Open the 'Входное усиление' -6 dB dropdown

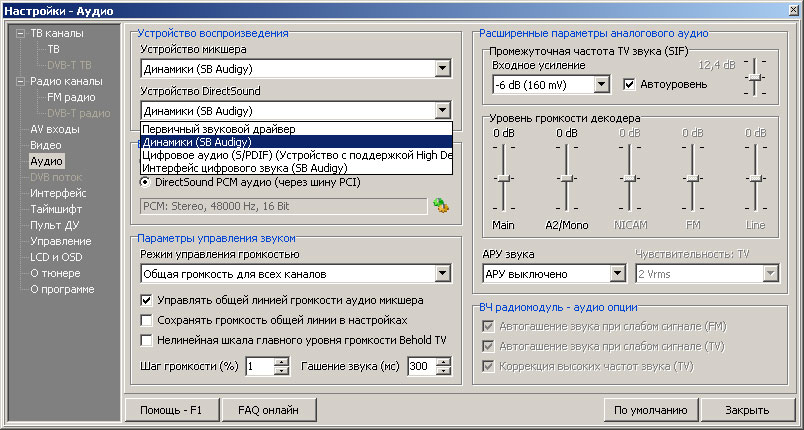tap(601, 85)
